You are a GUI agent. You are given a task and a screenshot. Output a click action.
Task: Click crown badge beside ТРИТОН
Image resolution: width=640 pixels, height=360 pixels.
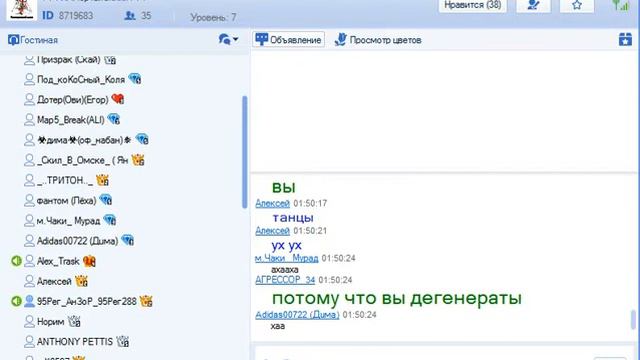(x=102, y=180)
